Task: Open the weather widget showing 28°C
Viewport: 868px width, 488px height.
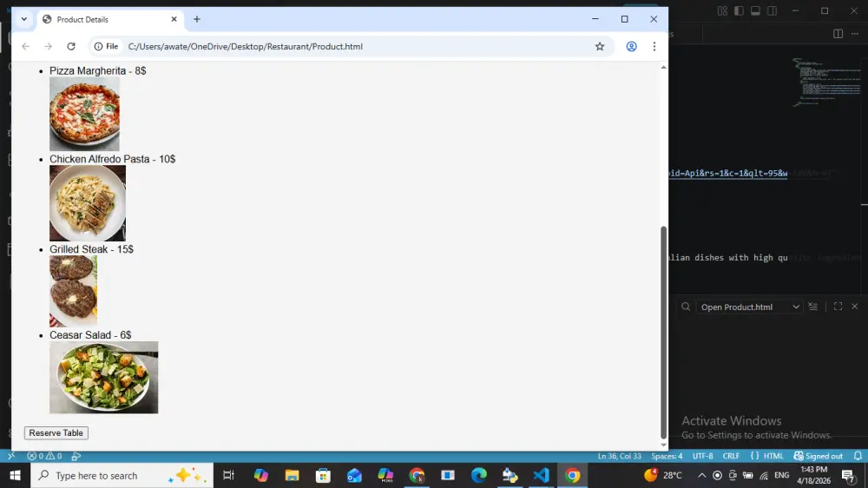Action: point(663,475)
